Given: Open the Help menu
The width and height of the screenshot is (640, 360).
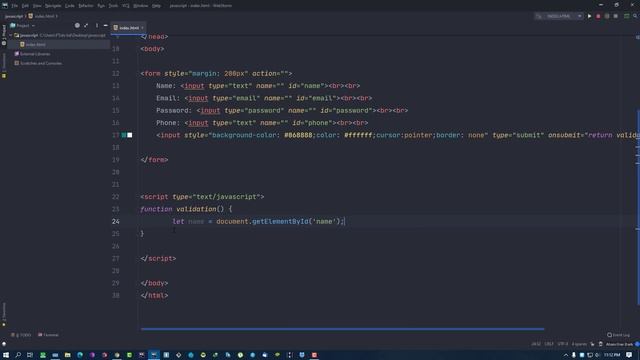Looking at the screenshot, I should point(156,6).
